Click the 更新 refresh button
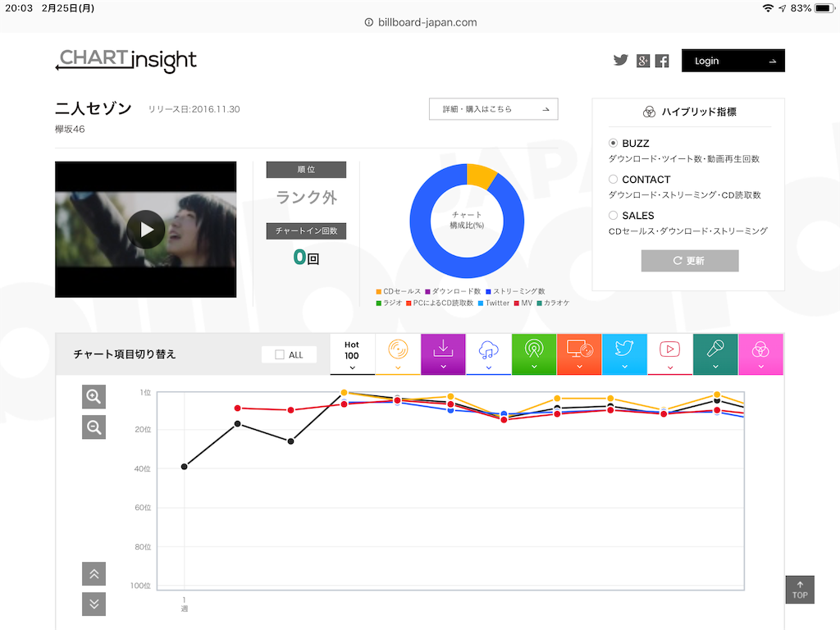This screenshot has width=840, height=630. coord(689,261)
